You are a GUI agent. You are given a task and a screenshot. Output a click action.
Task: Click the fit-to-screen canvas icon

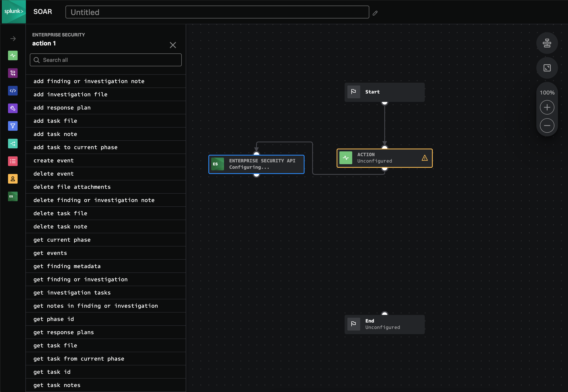pos(547,68)
